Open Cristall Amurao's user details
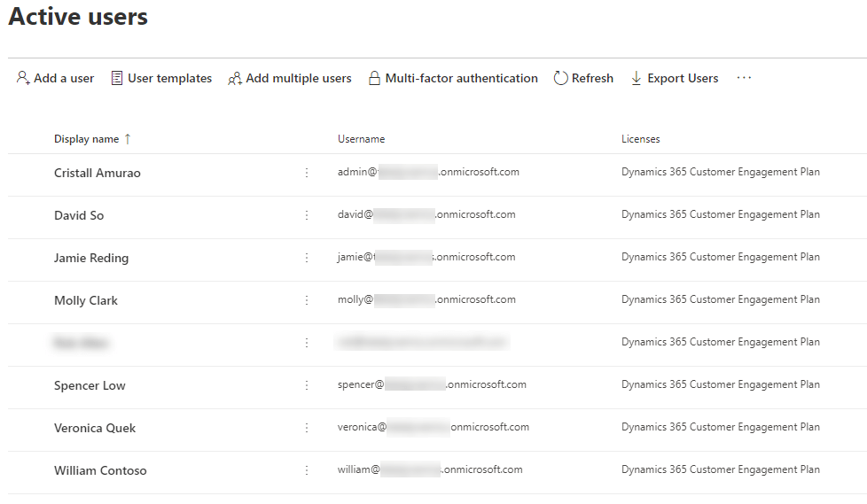Viewport: 867px width, 504px height. click(98, 173)
